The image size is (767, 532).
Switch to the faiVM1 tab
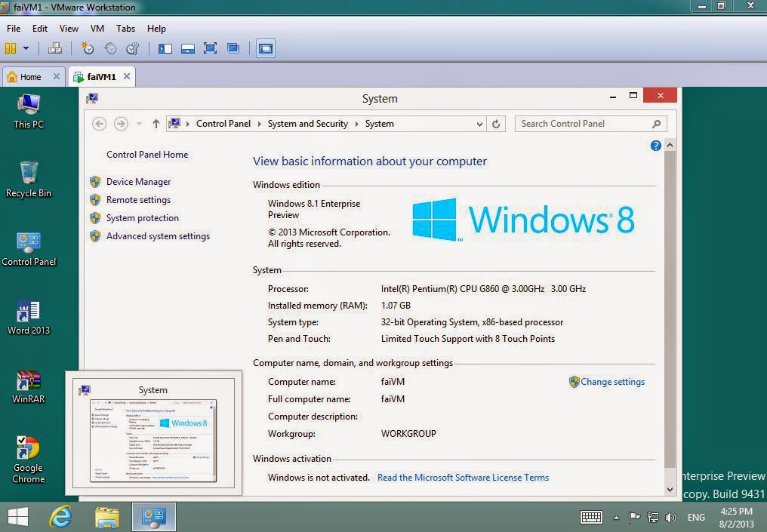(100, 75)
